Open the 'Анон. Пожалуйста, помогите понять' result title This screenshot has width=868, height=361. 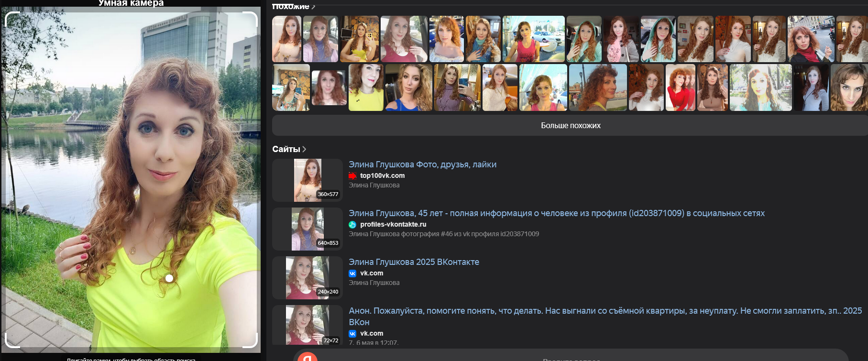[605, 316]
